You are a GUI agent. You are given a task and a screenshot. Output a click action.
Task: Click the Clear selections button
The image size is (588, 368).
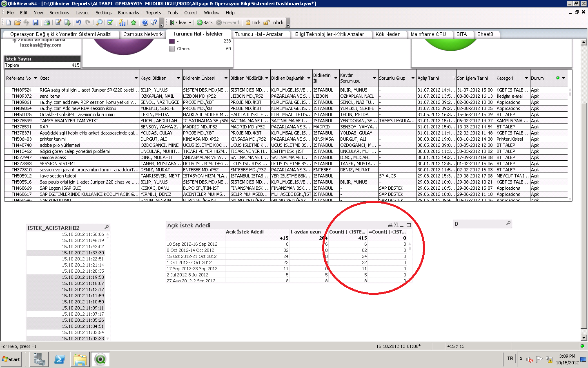tap(178, 22)
